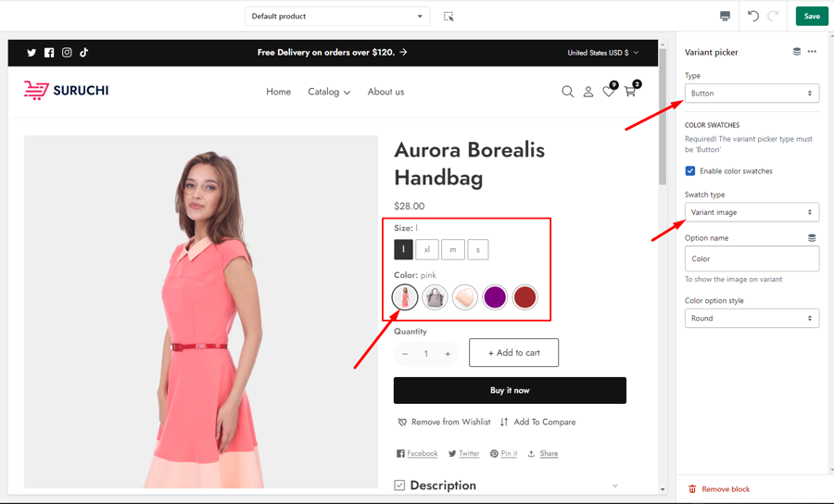Viewport: 834px width, 504px height.
Task: Go to the About us page
Action: click(385, 92)
